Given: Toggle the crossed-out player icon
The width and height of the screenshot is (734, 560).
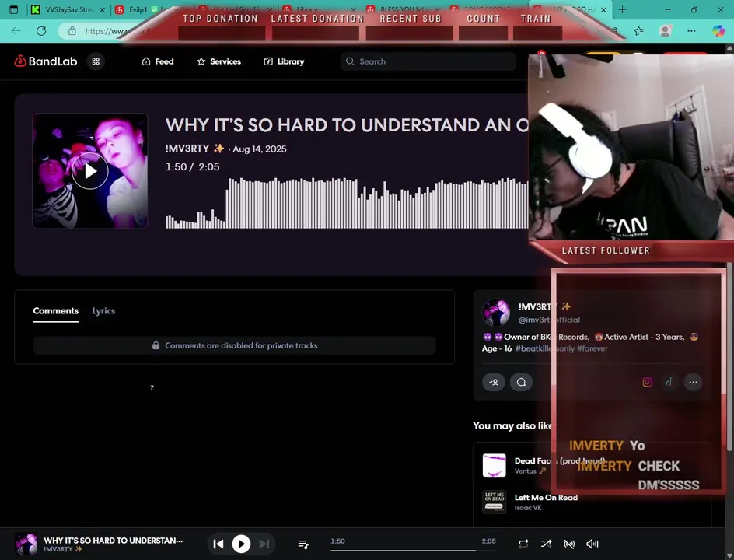Looking at the screenshot, I should point(568,544).
